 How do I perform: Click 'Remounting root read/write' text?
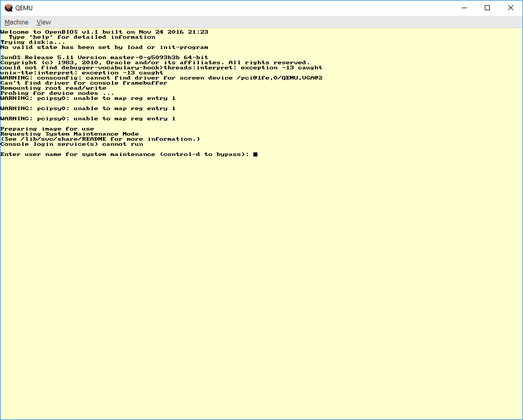coord(54,88)
